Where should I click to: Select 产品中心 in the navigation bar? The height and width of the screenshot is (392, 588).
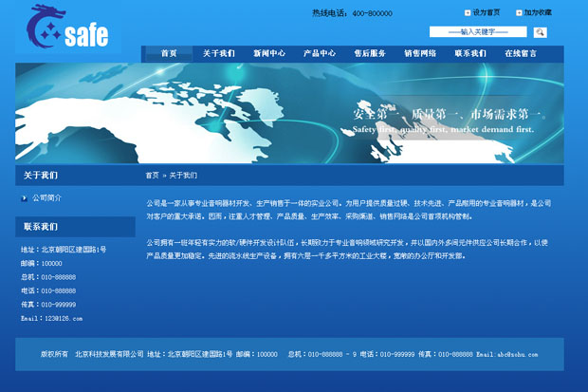point(320,54)
